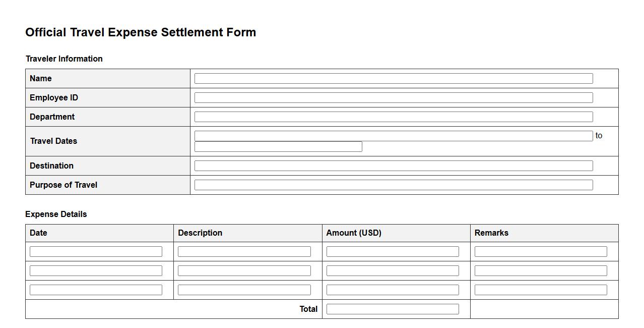The width and height of the screenshot is (644, 328).
Task: Click the second row Amount (USD) field
Action: coord(393,271)
